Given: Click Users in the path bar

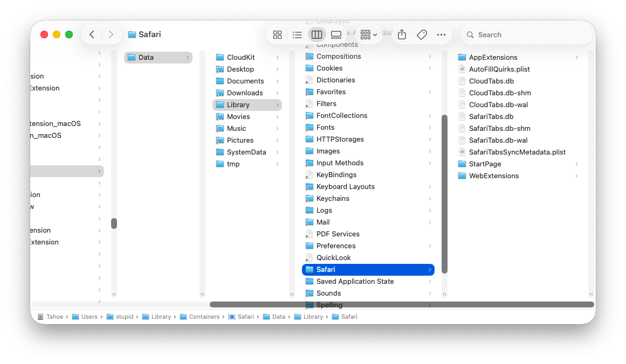Looking at the screenshot, I should 87,317.
